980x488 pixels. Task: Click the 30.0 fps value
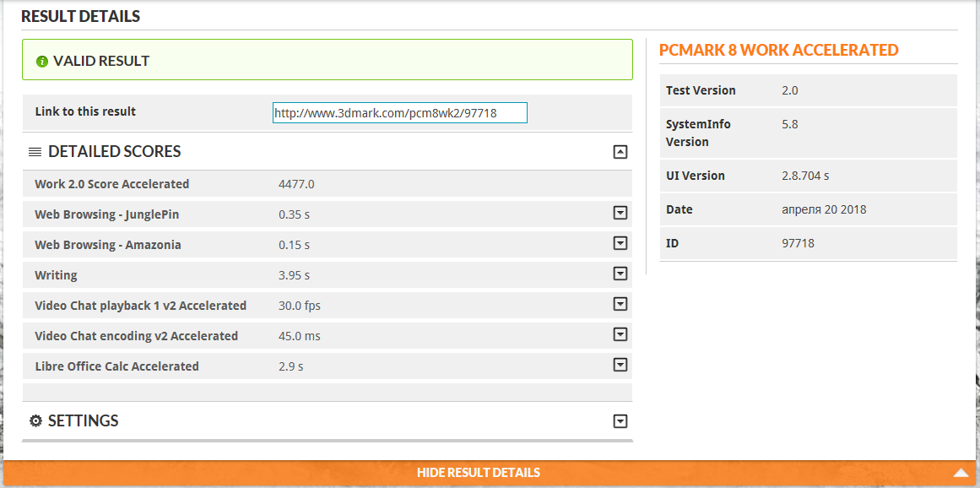300,306
